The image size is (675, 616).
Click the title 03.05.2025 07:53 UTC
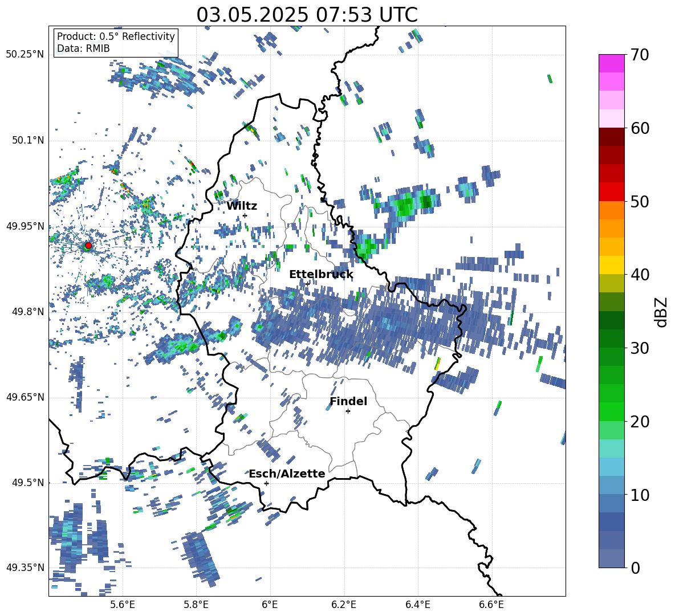point(307,15)
